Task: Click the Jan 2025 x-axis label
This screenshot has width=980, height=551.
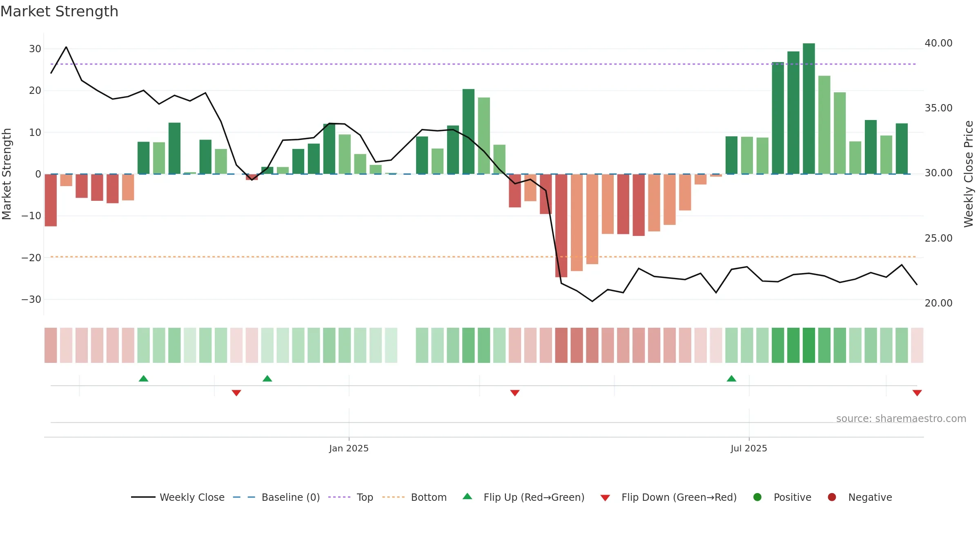Action: (349, 448)
